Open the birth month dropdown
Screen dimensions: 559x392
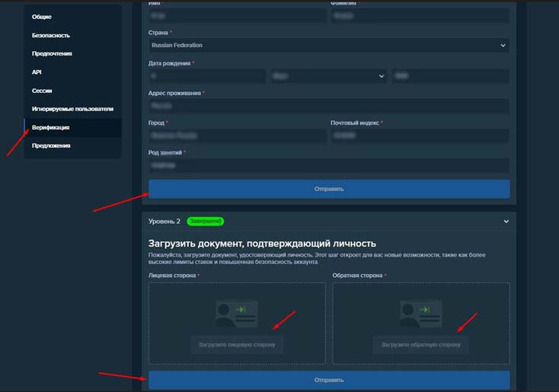click(x=329, y=75)
